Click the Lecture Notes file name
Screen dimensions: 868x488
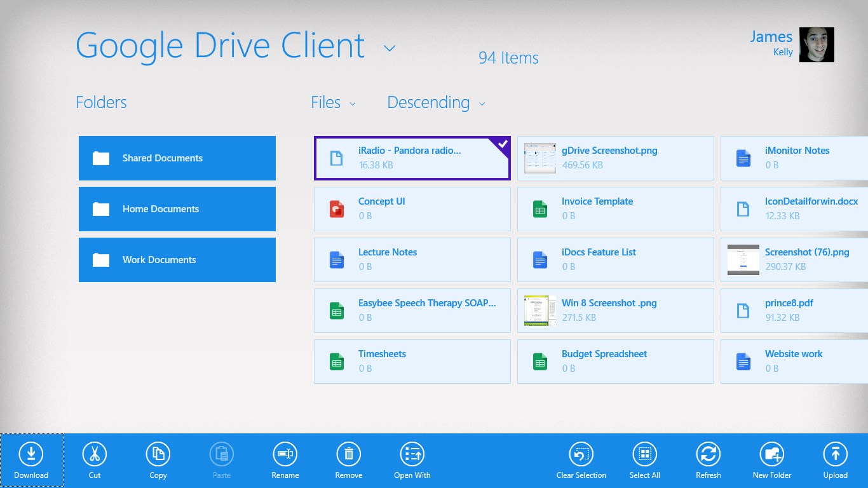coord(388,252)
